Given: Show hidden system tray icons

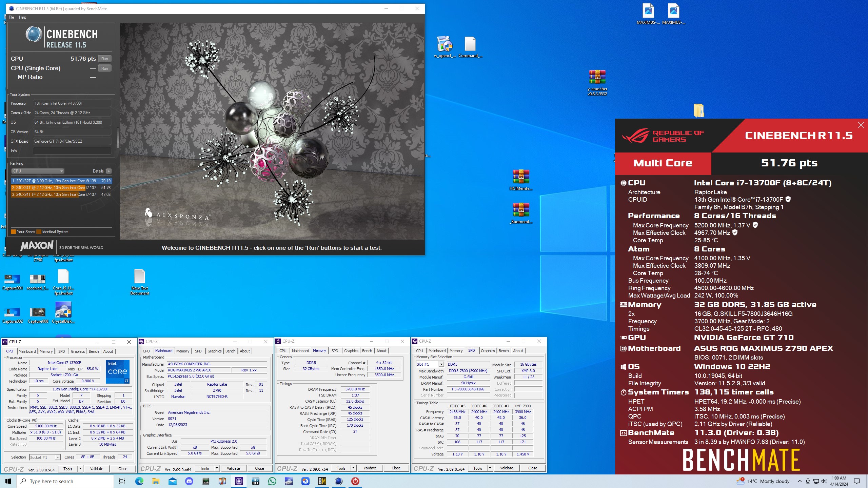Looking at the screenshot, I should 800,481.
